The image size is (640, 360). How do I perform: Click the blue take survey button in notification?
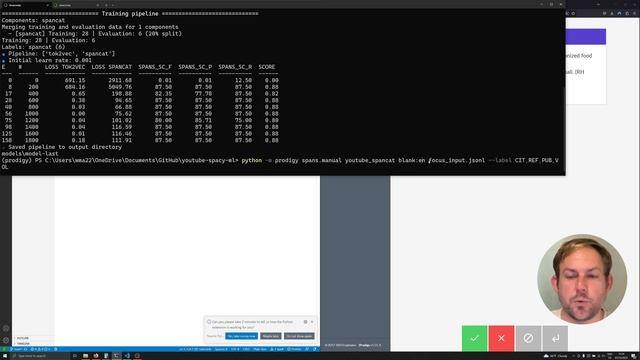[241, 336]
